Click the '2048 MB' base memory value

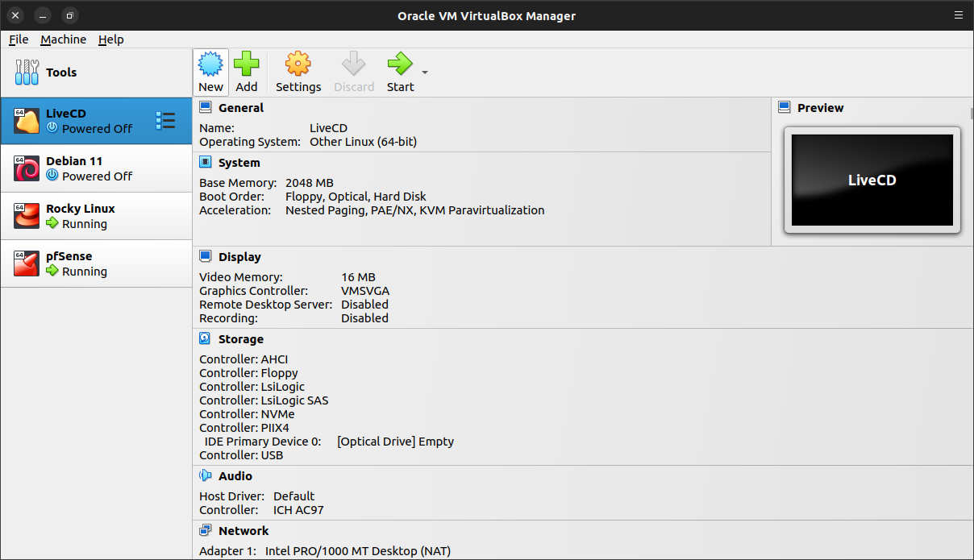click(x=310, y=183)
